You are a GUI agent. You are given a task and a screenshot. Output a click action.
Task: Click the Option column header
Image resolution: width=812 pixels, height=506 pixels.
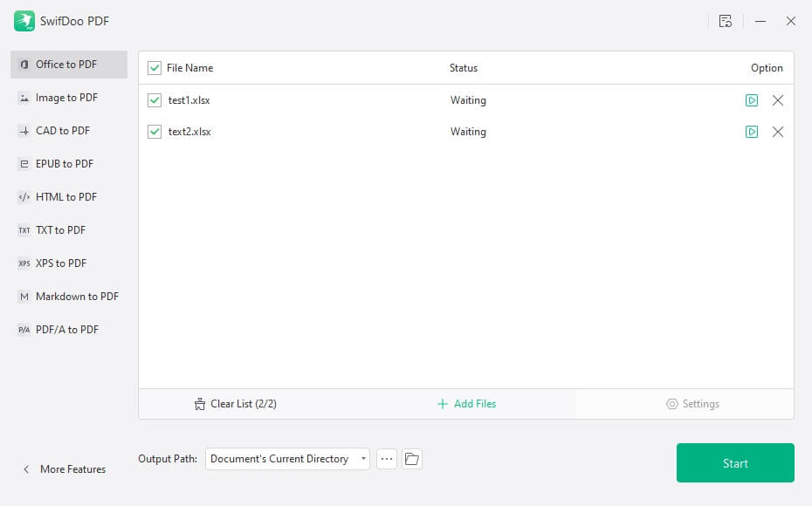click(x=767, y=68)
